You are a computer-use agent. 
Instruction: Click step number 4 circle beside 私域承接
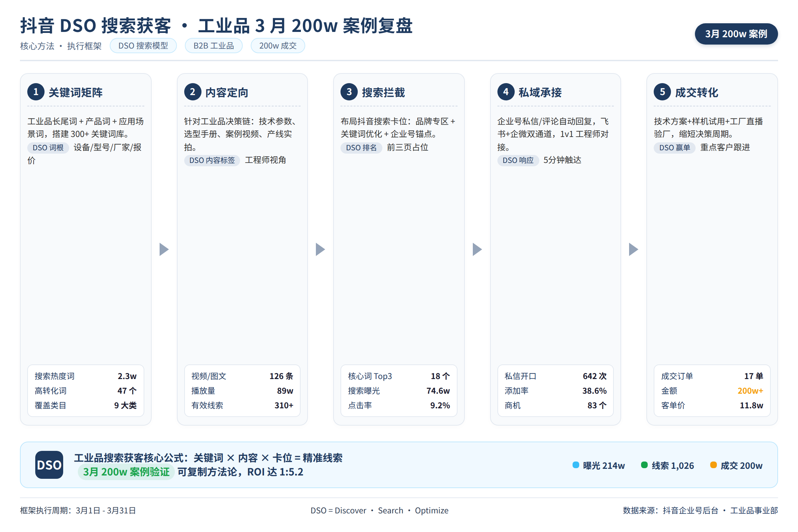506,92
